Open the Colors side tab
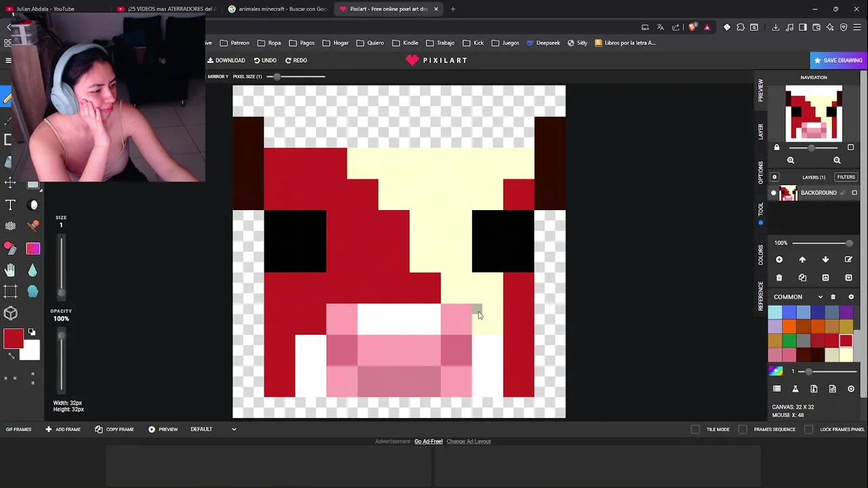 (x=760, y=256)
